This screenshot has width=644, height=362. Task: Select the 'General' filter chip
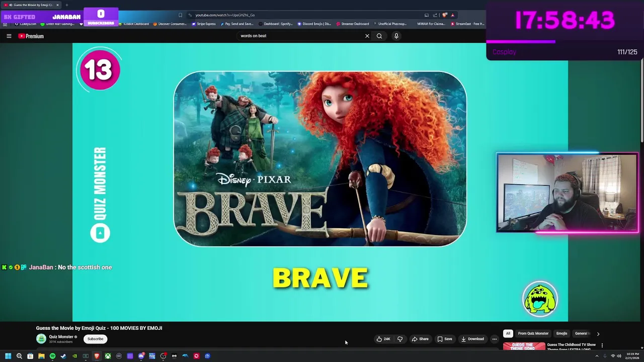582,333
